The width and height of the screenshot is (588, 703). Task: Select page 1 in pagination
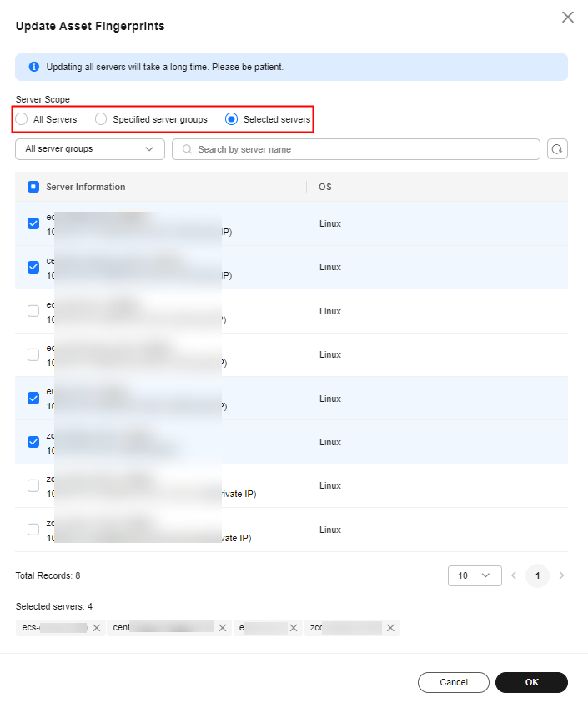[537, 575]
